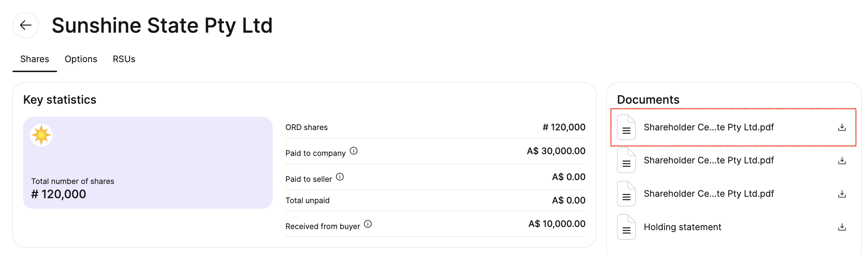Open the Holding statement document link

click(x=683, y=227)
